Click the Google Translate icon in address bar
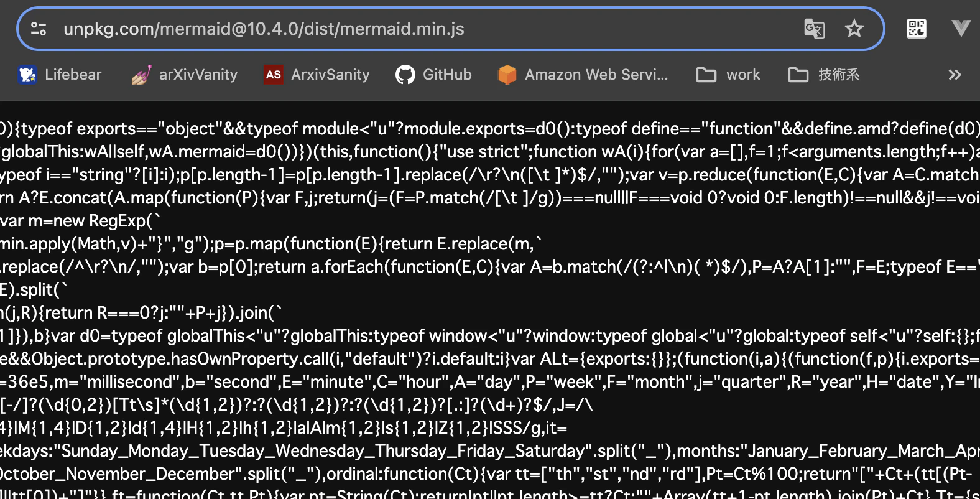 point(814,29)
